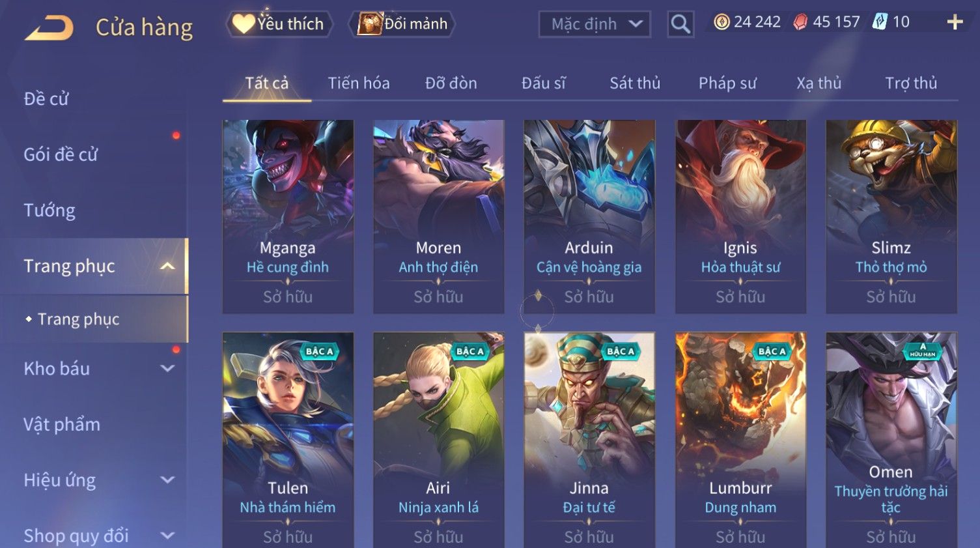The width and height of the screenshot is (980, 548).
Task: Open Tướng in the sidebar
Action: click(49, 210)
